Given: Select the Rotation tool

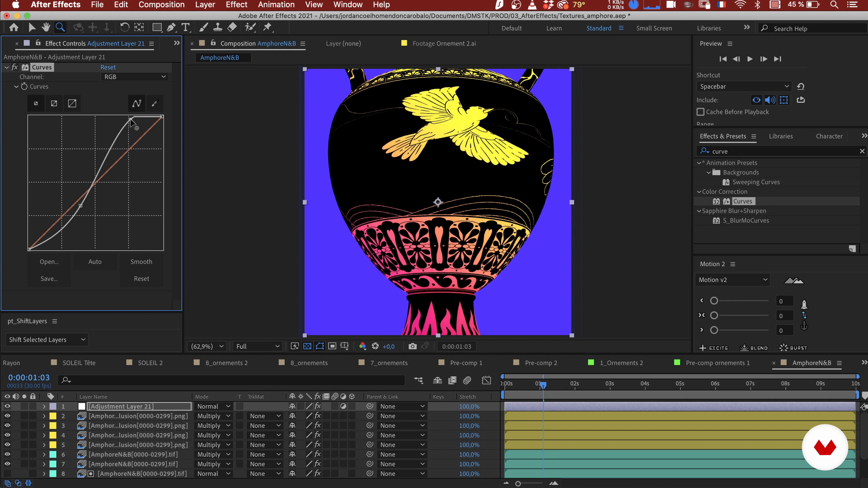Looking at the screenshot, I should (124, 28).
